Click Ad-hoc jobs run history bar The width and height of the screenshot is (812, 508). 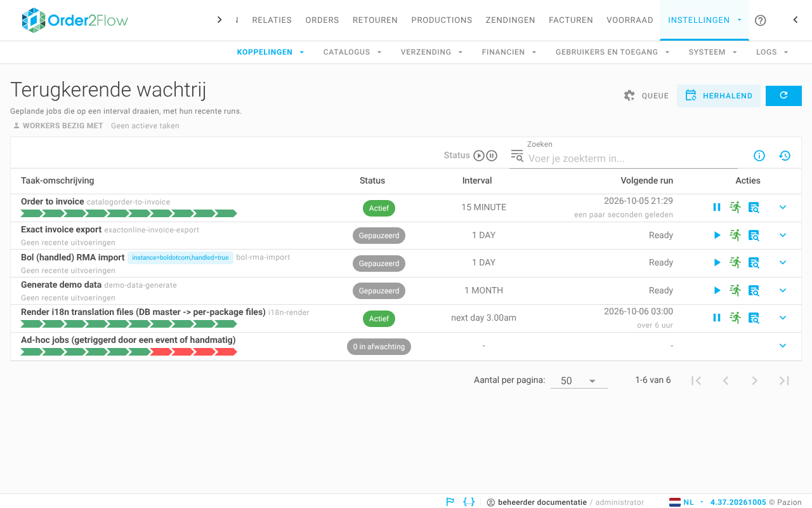tap(129, 352)
